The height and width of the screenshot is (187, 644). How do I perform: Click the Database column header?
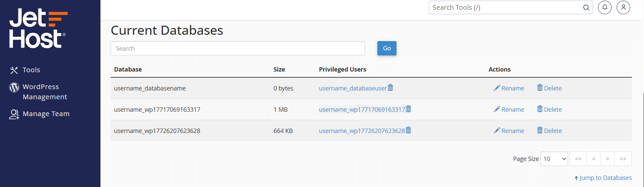(x=128, y=69)
